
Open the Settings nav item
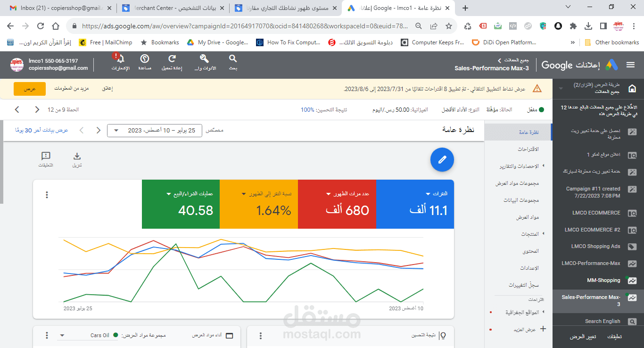pyautogui.click(x=529, y=268)
